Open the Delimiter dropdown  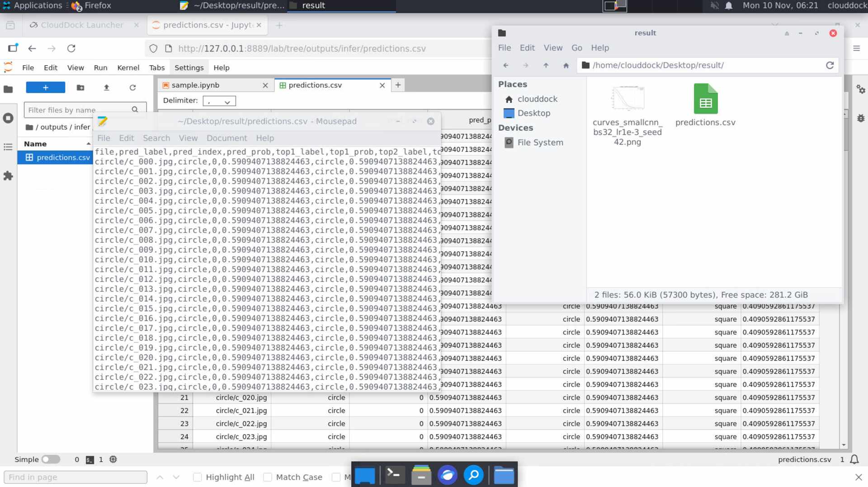click(219, 101)
